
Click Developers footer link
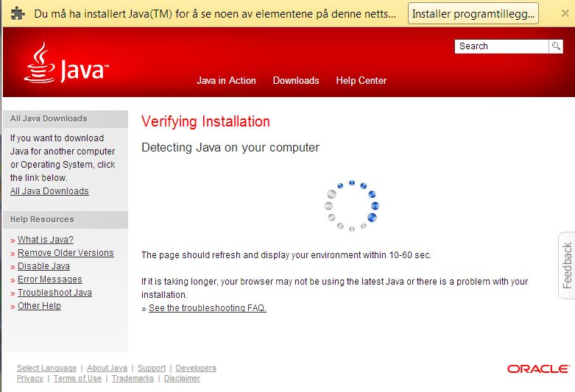(x=196, y=368)
